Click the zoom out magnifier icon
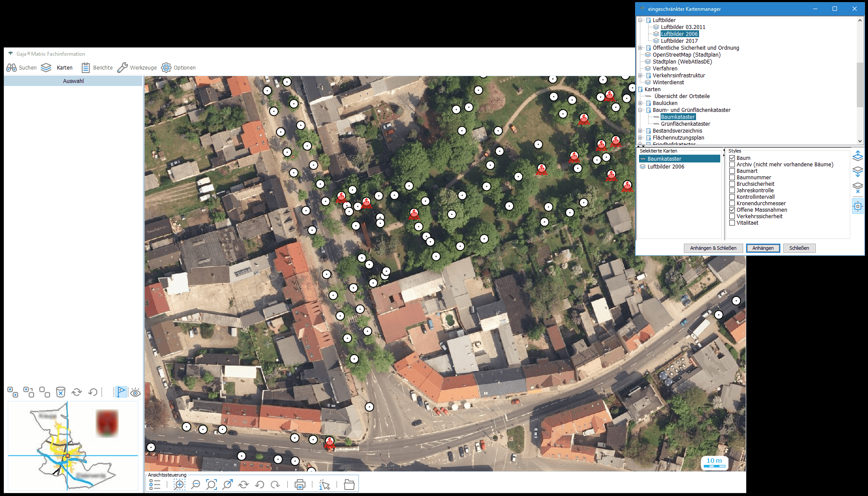Screen dimensions: 868x496 pyautogui.click(x=196, y=485)
